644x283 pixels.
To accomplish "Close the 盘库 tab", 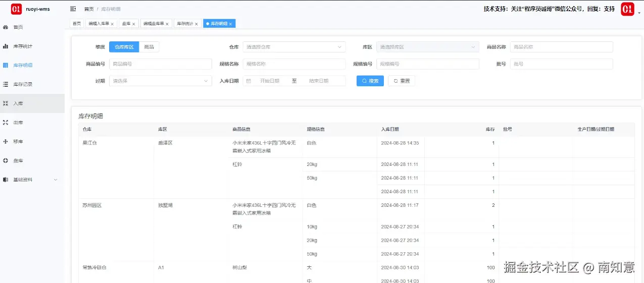I will [134, 24].
